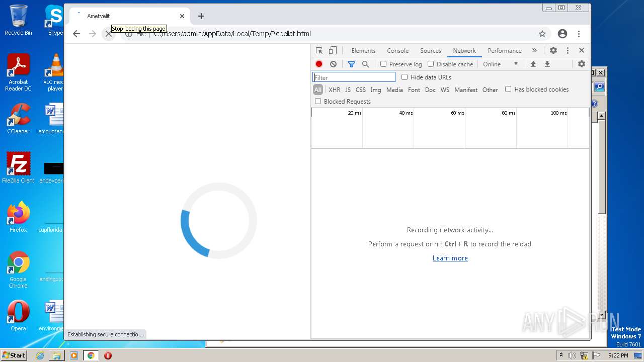Toggle device toolbar icon in DevTools
This screenshot has width=644, height=362.
tap(333, 50)
